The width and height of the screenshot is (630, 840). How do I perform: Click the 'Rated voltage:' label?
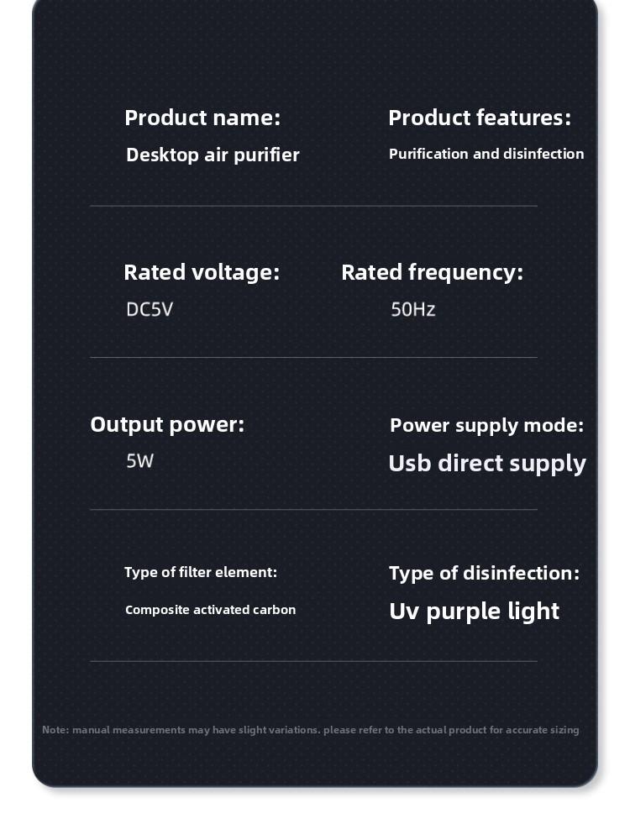coord(202,272)
